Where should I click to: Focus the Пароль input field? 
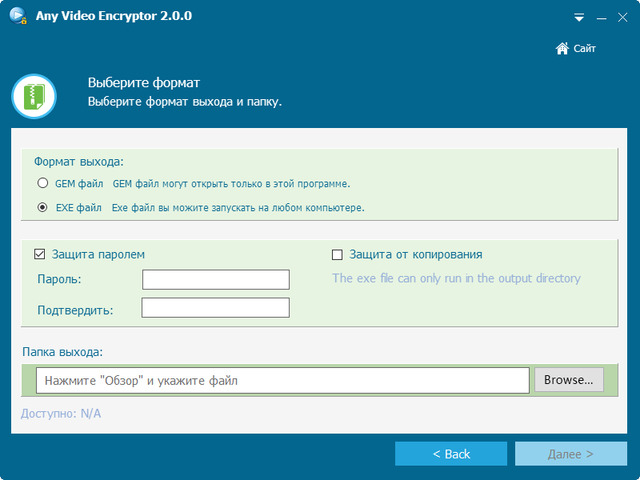coord(215,279)
